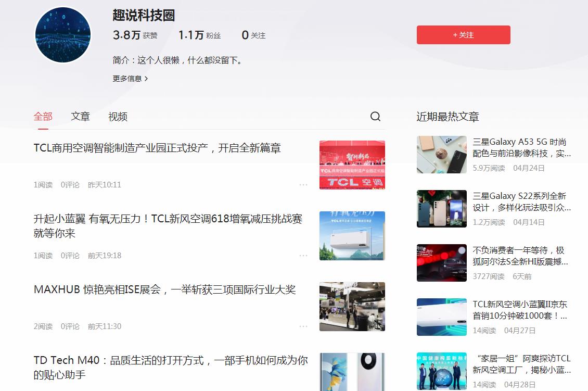The width and height of the screenshot is (588, 391).
Task: Open hot article 三星Galaxy A53 5G
Action: [x=521, y=147]
